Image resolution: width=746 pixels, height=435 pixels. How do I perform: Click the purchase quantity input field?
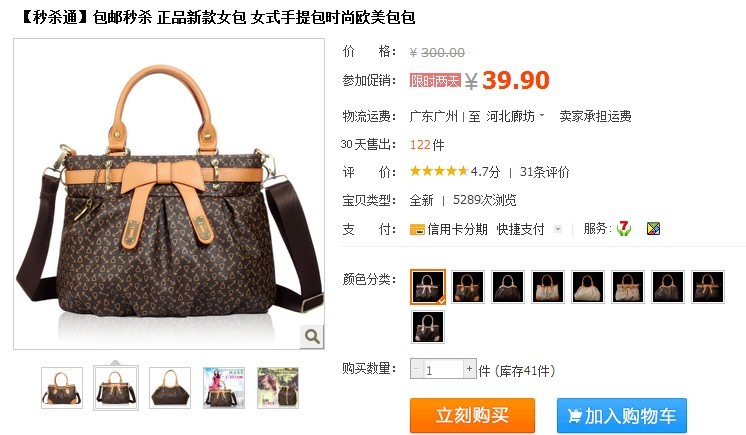[x=443, y=369]
